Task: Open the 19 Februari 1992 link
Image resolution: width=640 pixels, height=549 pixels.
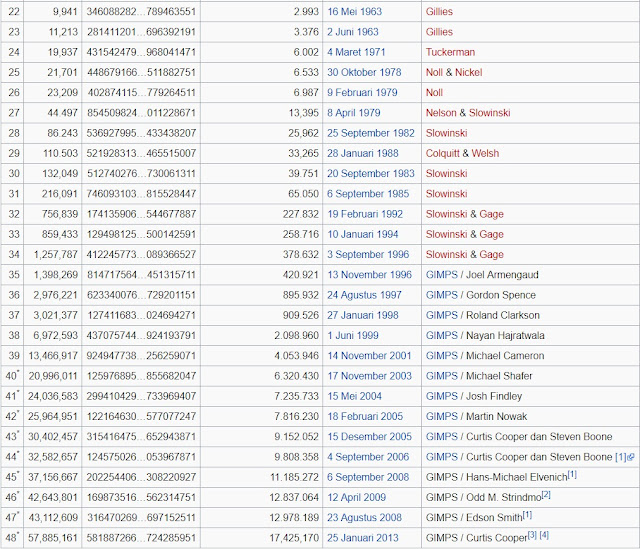Action: (x=365, y=214)
